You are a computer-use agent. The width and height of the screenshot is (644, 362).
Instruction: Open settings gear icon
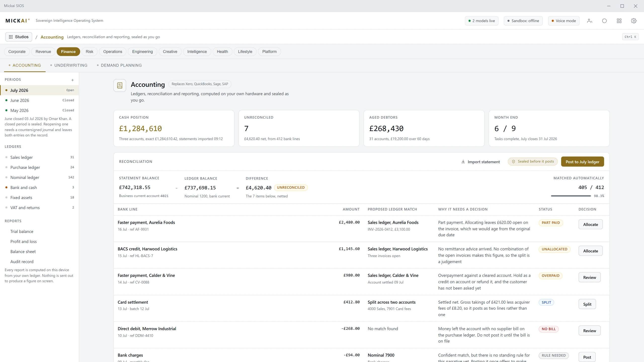pyautogui.click(x=634, y=21)
